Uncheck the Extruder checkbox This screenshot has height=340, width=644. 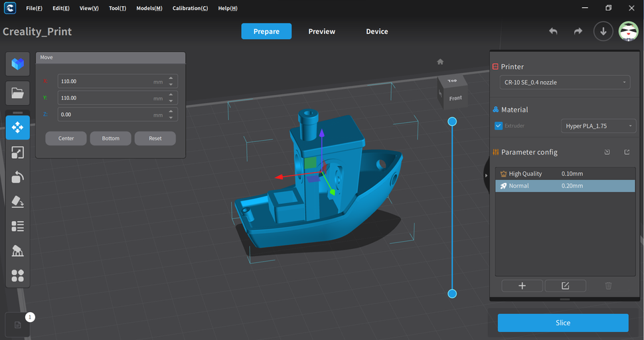pos(499,126)
